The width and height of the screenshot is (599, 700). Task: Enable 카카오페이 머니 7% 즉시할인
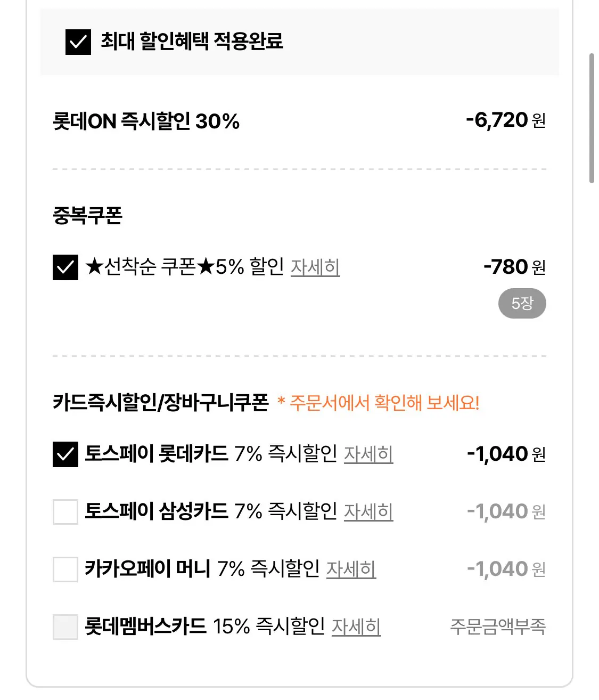tap(64, 569)
